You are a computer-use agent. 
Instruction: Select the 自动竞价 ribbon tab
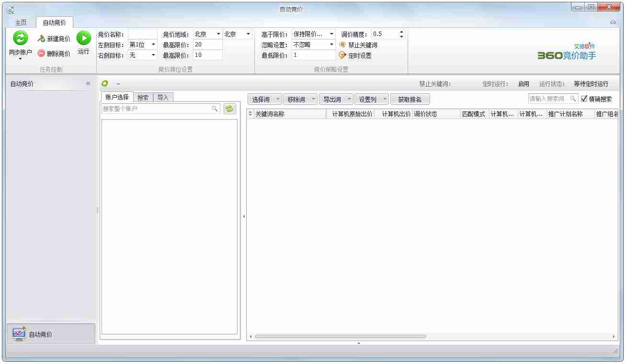(54, 22)
